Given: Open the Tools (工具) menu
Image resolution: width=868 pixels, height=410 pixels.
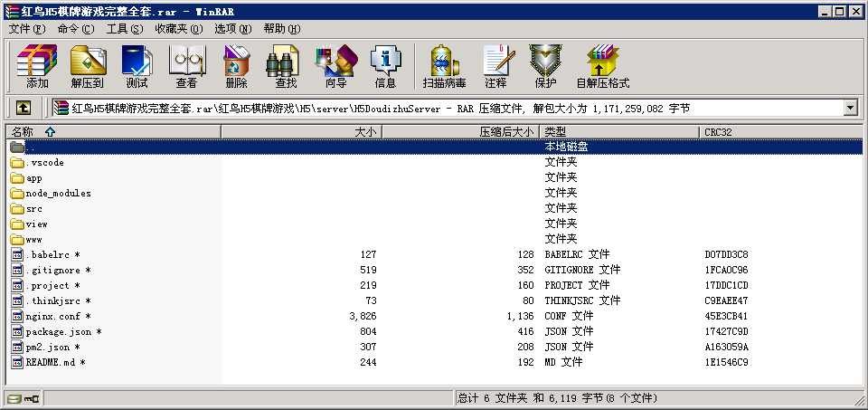Looking at the screenshot, I should [125, 29].
